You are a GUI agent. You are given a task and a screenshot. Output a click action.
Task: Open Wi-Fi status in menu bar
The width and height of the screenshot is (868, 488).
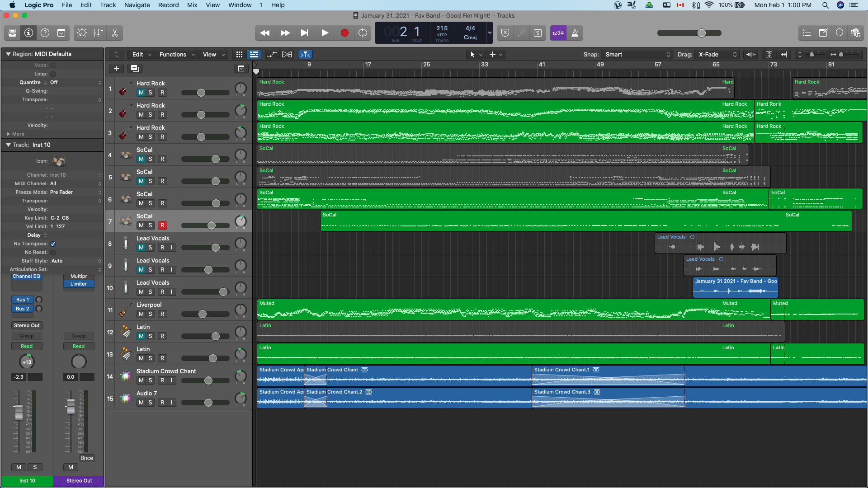coord(709,5)
